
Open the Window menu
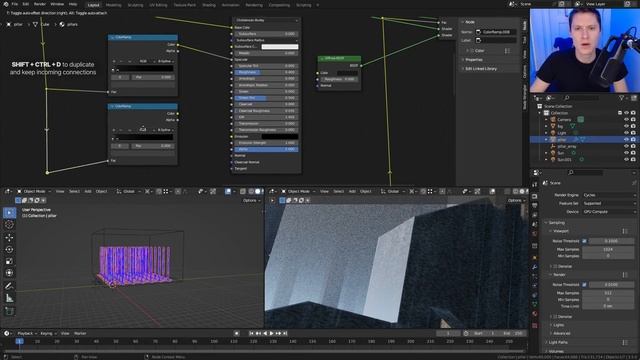(x=57, y=4)
